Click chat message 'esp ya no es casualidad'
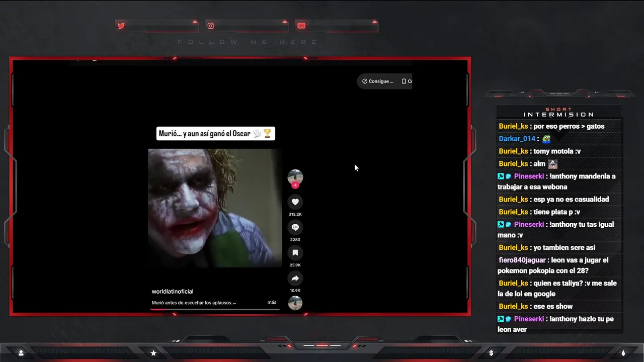 coord(571,200)
